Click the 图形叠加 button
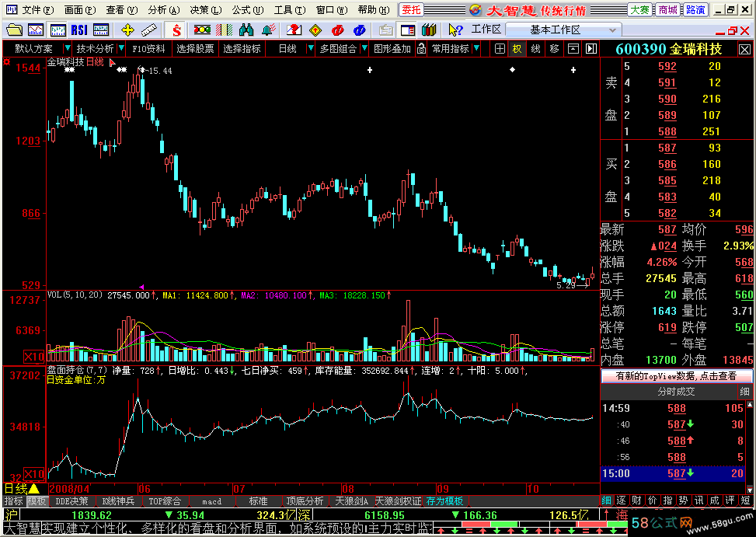The width and height of the screenshot is (756, 537). [x=392, y=49]
